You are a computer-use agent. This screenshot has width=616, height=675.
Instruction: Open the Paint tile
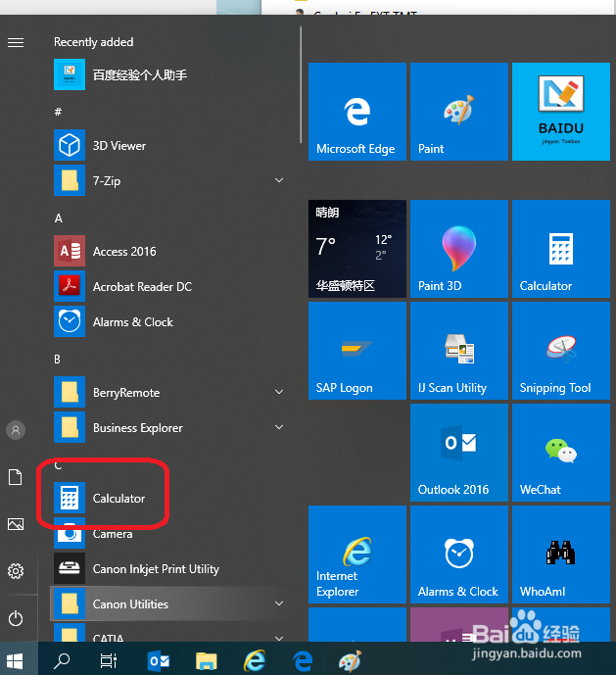pos(459,112)
